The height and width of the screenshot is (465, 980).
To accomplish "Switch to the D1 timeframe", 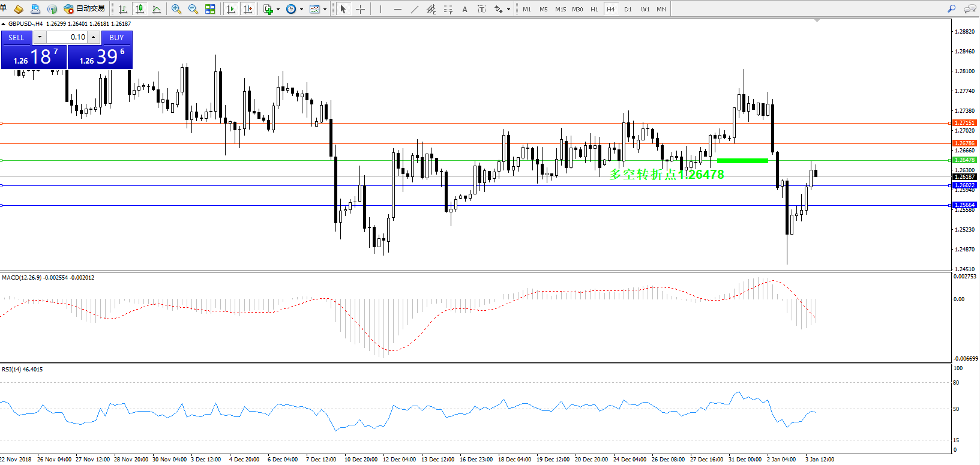I will [x=628, y=9].
